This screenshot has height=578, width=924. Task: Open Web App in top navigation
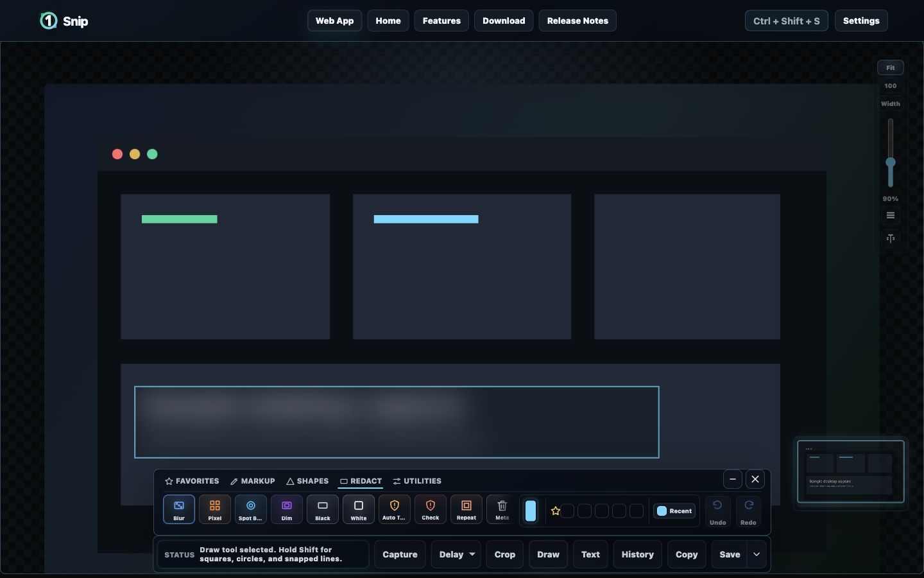(335, 21)
